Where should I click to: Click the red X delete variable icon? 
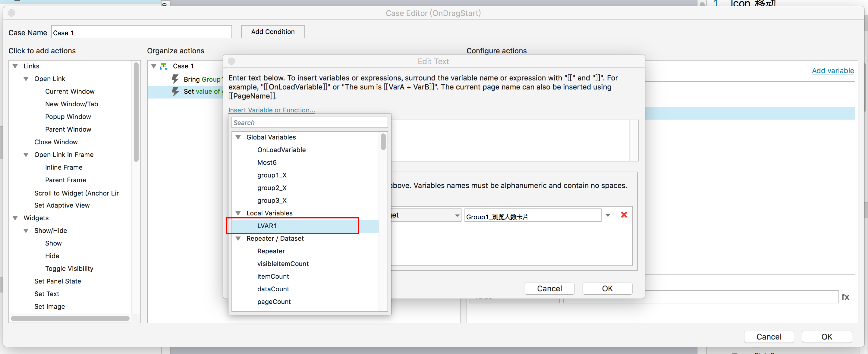[624, 215]
